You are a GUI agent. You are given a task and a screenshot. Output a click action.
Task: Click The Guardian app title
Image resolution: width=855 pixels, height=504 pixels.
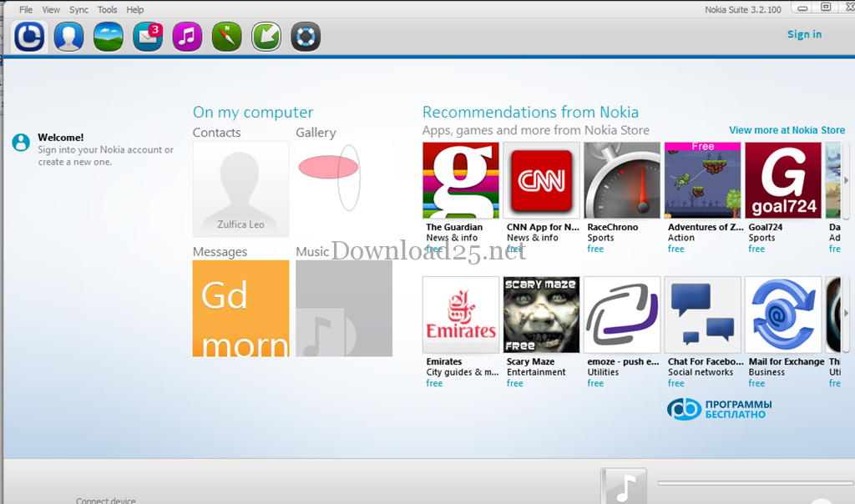point(454,227)
